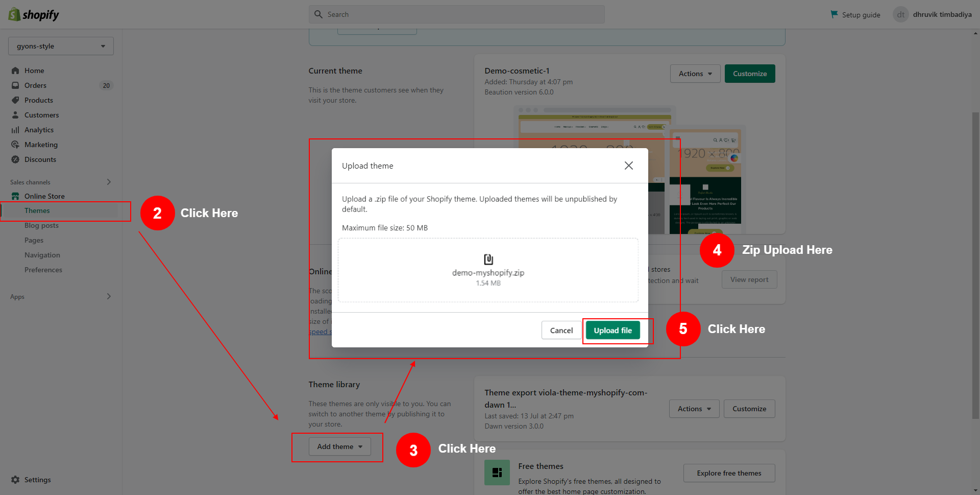The image size is (980, 495).
Task: Select Themes in the sidebar
Action: [x=37, y=210]
